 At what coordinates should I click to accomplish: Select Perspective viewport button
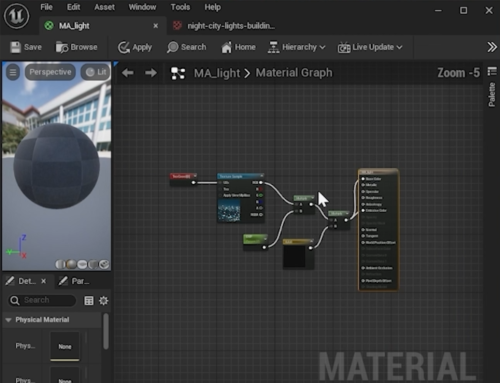(50, 72)
